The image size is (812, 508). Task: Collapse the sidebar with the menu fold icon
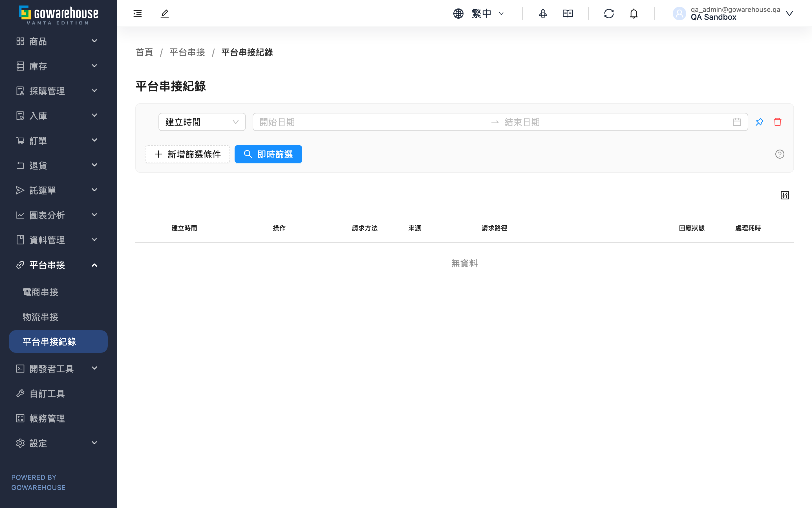tap(138, 14)
